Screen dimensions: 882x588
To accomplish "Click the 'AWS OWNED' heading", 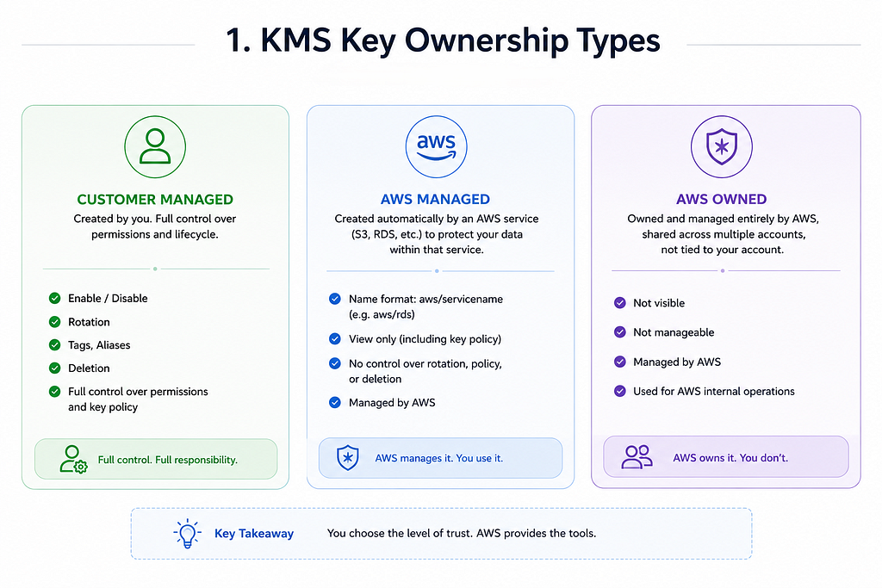I will point(722,199).
